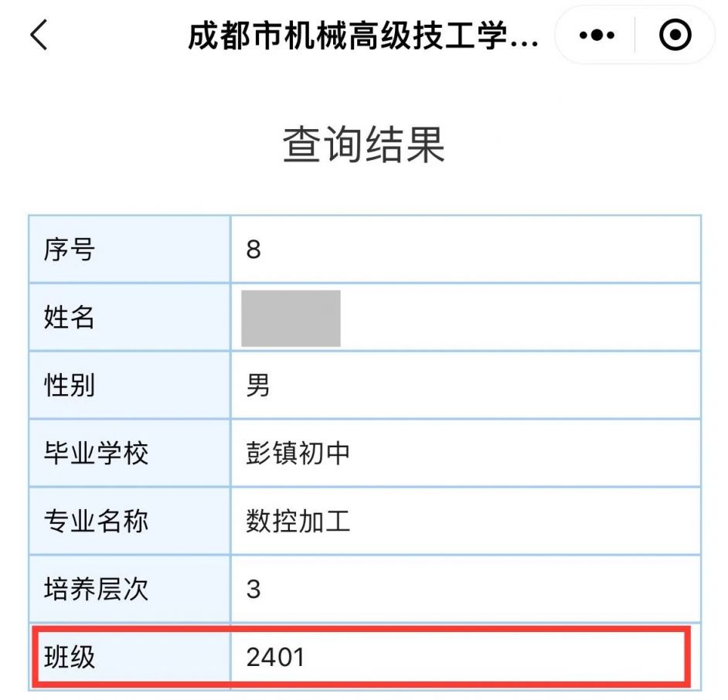Tap the 培养层次 label cell
The height and width of the screenshot is (700, 728).
[x=130, y=589]
